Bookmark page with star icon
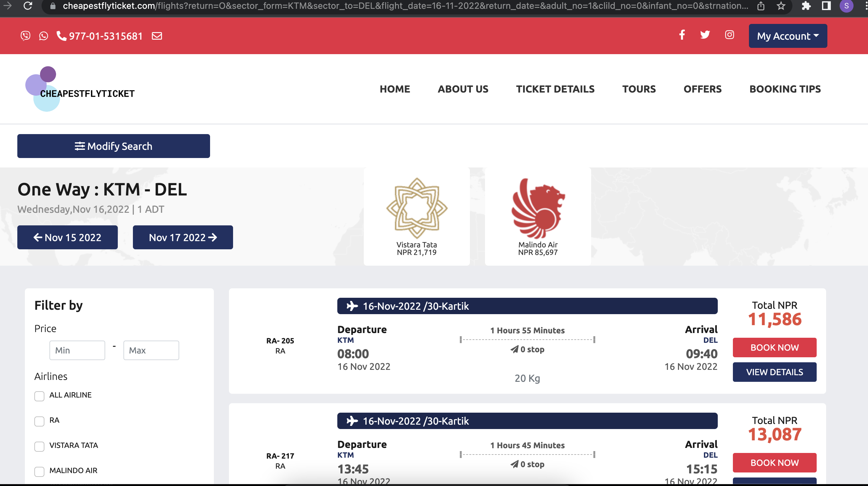This screenshot has width=868, height=486. pyautogui.click(x=781, y=6)
